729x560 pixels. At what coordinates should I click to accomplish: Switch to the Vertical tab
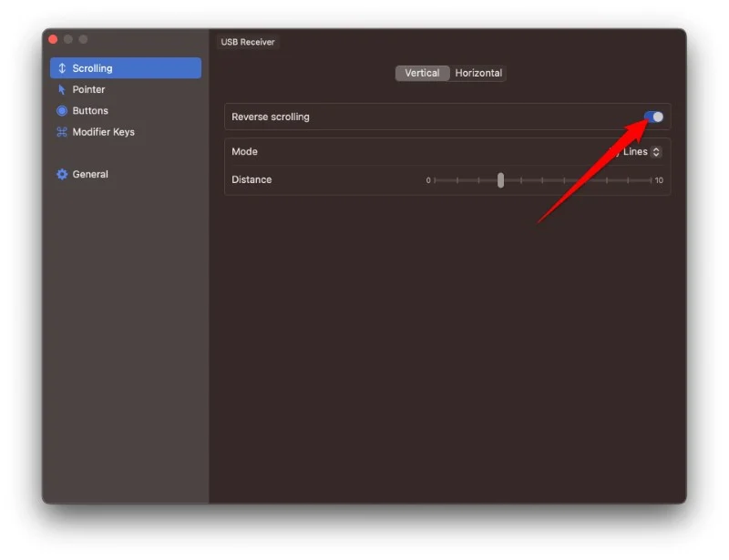(x=422, y=73)
